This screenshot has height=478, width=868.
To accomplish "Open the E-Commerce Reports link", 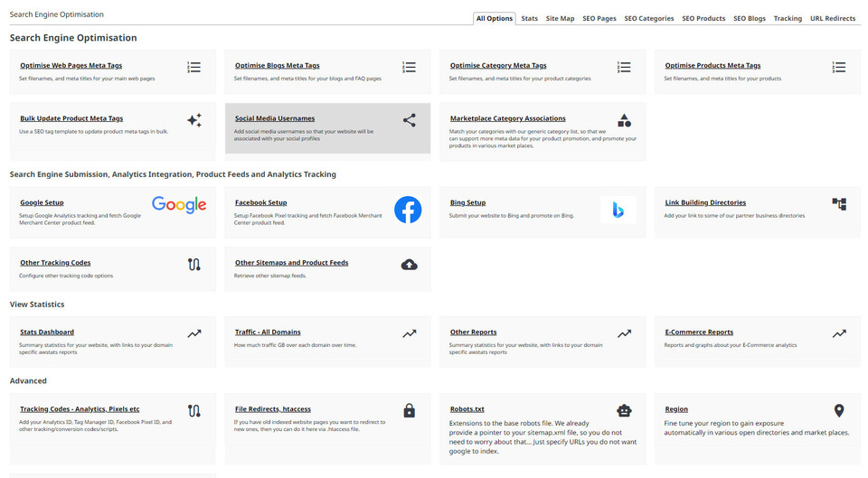I will (699, 333).
